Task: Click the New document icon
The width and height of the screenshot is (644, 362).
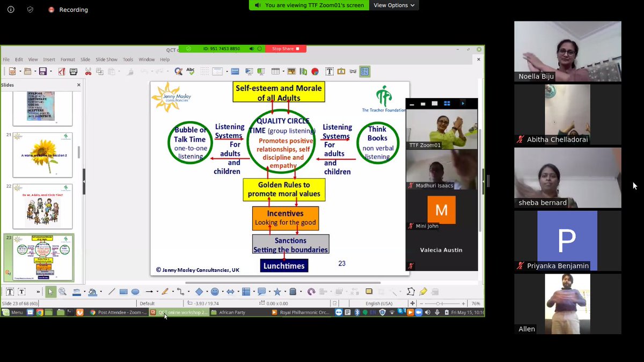Action: point(12,71)
